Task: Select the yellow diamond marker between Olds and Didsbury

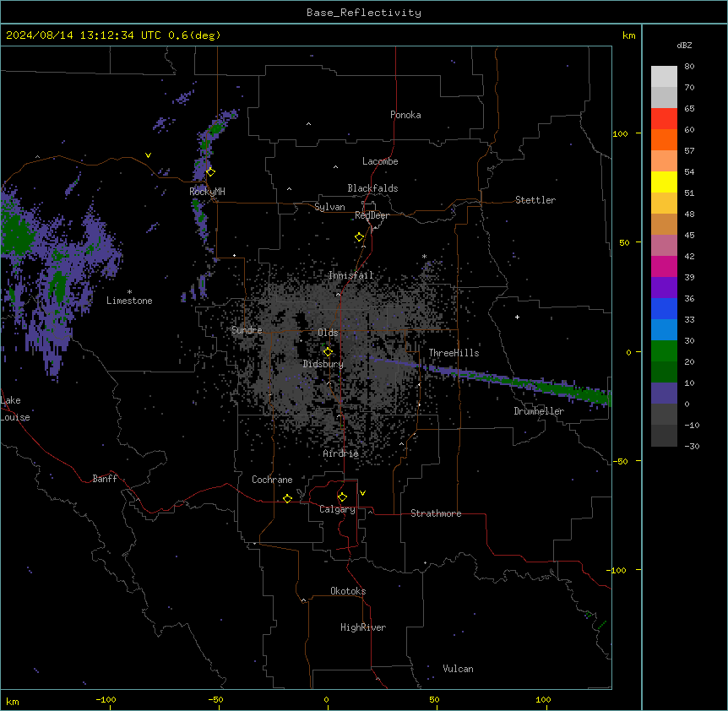Action: pos(328,352)
